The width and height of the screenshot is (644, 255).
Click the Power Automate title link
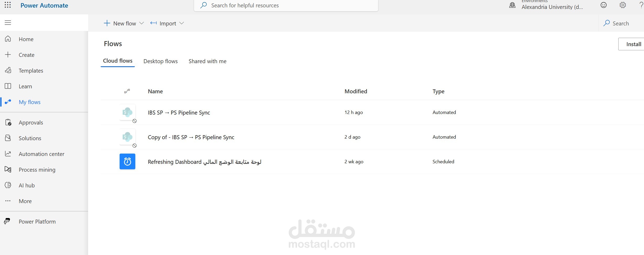44,6
